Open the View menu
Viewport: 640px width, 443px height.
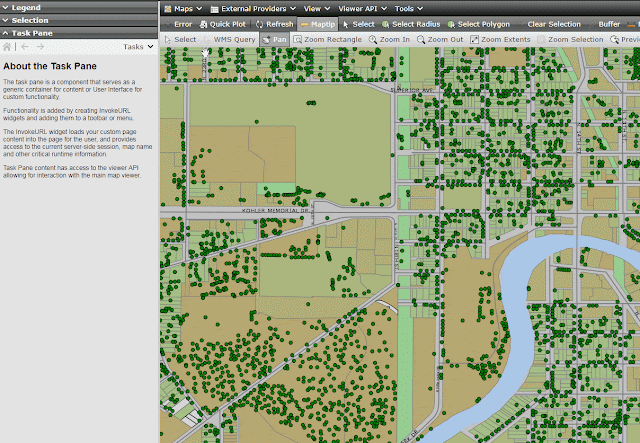[316, 9]
